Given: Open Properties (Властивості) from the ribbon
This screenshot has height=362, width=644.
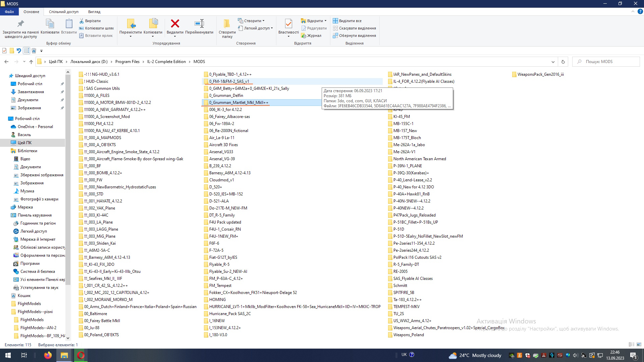Looking at the screenshot, I should click(288, 23).
